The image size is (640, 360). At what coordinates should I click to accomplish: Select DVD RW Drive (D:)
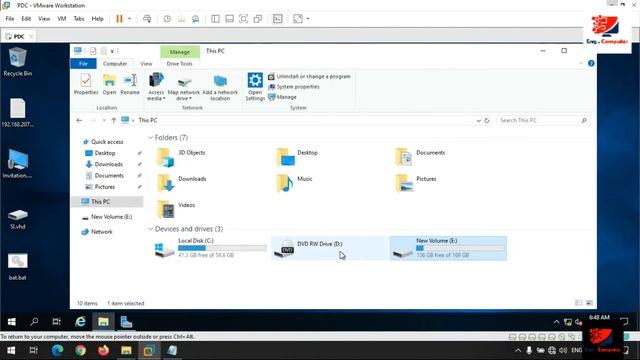329,248
